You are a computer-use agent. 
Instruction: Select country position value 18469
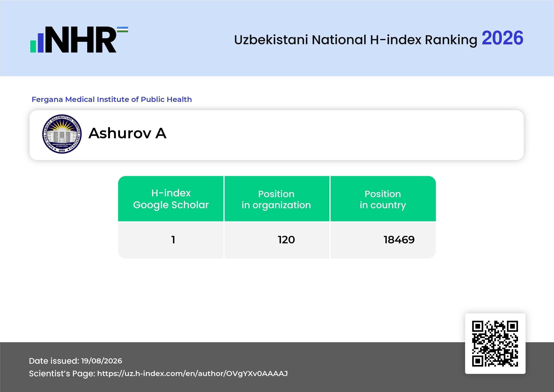399,240
